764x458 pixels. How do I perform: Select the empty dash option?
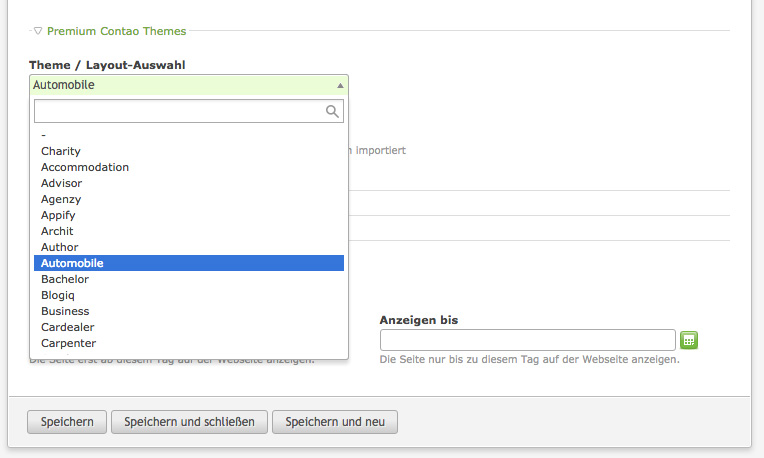click(x=44, y=135)
